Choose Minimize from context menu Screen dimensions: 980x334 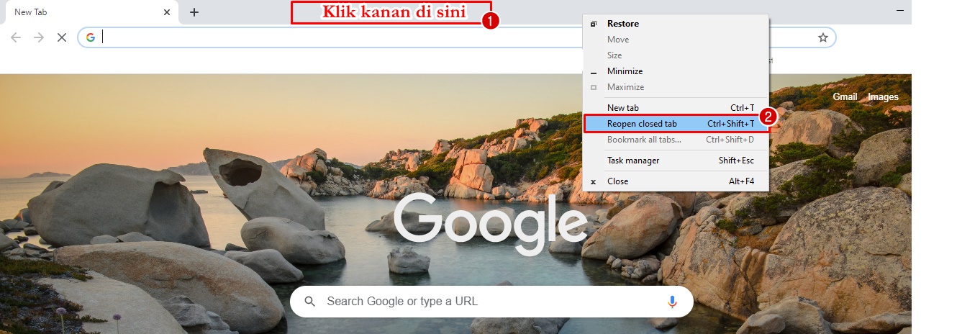pyautogui.click(x=676, y=71)
